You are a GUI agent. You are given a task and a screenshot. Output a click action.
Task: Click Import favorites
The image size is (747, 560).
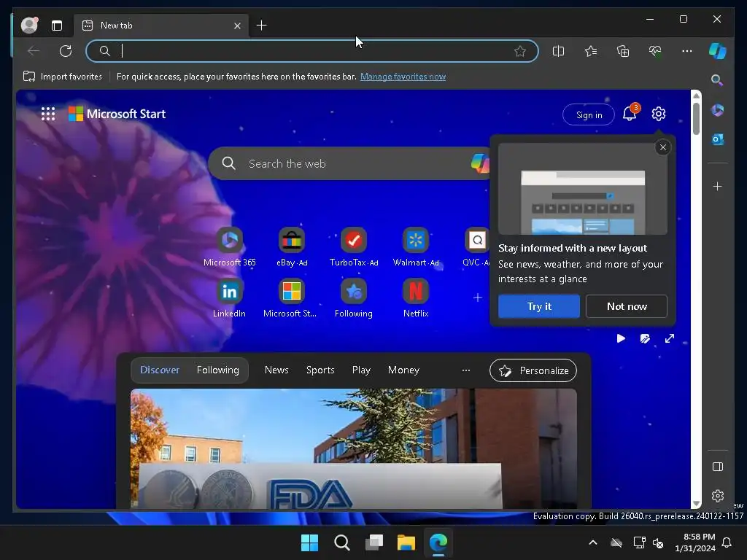[x=63, y=76]
